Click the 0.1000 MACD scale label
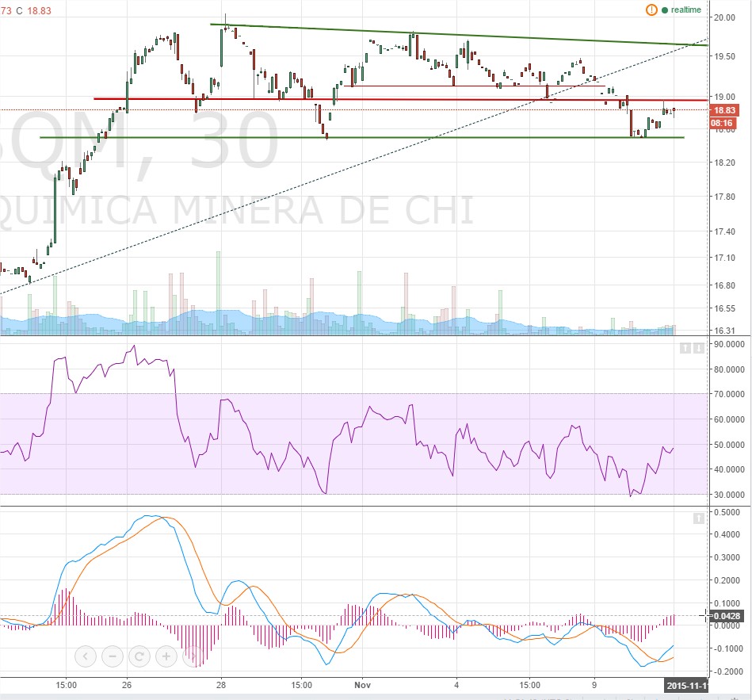The height and width of the screenshot is (700, 752). tap(727, 603)
